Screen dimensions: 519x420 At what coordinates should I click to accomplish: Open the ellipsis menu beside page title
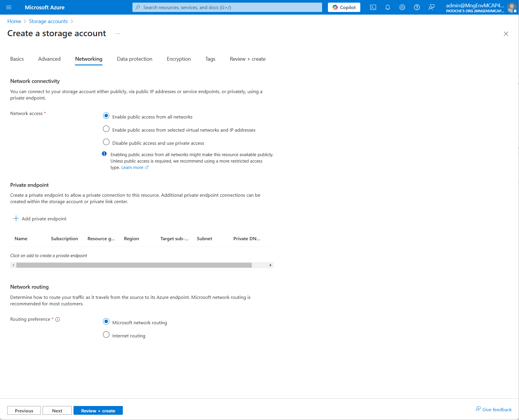pyautogui.click(x=118, y=34)
